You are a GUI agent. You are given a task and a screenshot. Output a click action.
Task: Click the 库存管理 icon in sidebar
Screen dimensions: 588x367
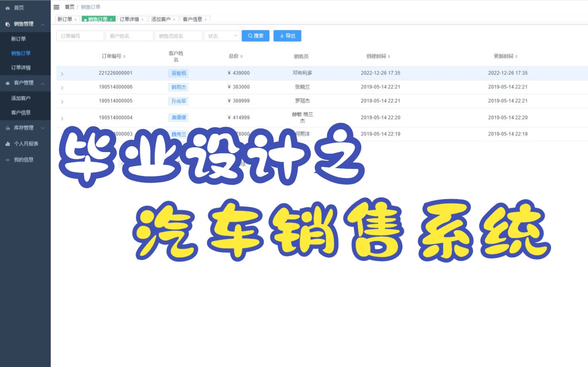pyautogui.click(x=8, y=128)
